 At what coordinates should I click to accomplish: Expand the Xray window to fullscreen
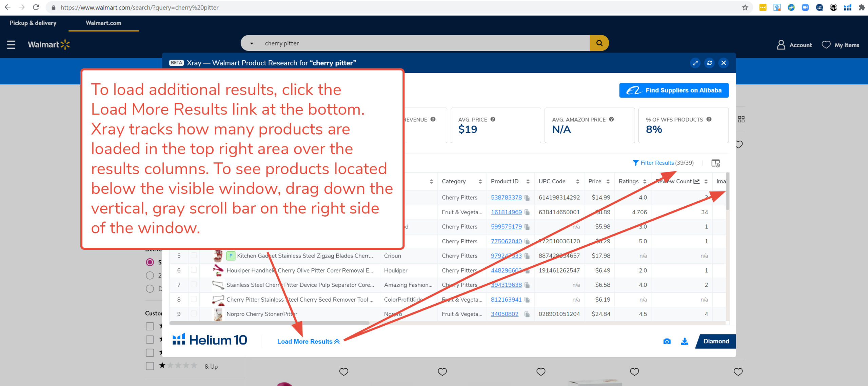[695, 63]
